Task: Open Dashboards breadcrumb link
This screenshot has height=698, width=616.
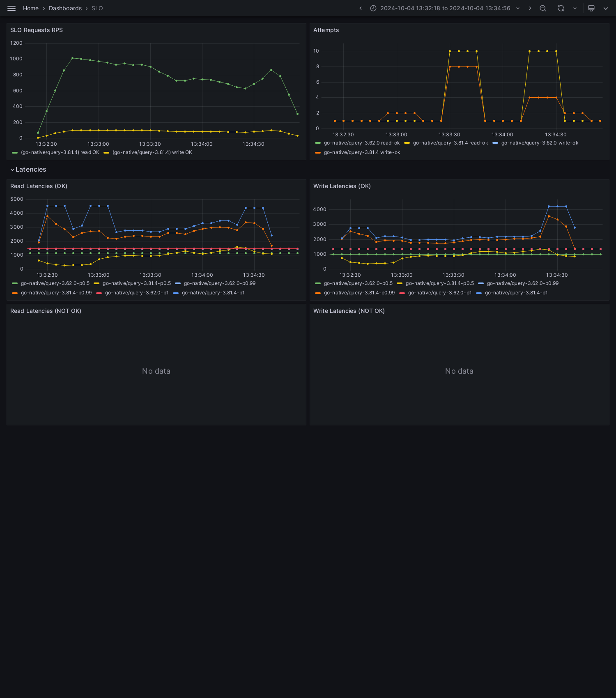Action: click(x=65, y=8)
